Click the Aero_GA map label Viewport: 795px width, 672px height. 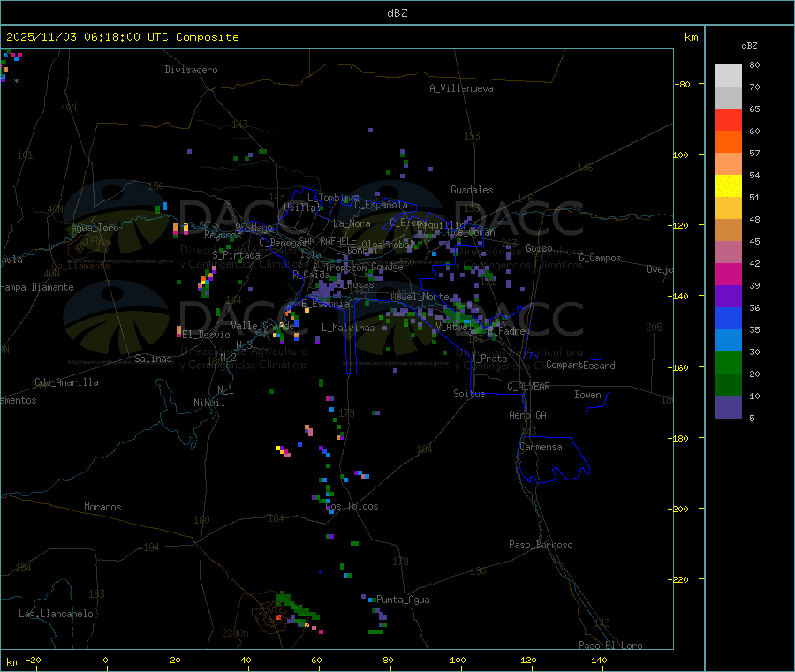click(x=528, y=415)
